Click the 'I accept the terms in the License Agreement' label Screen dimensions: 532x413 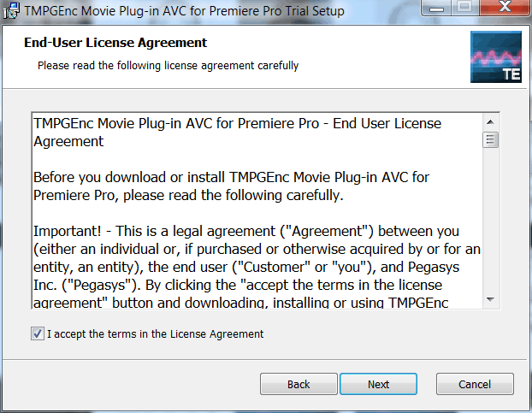tap(155, 334)
